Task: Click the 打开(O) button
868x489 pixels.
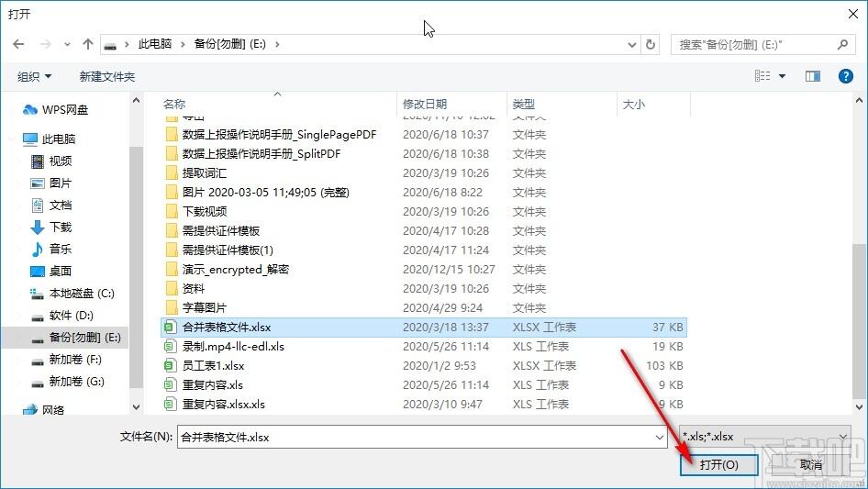Action: (x=719, y=464)
